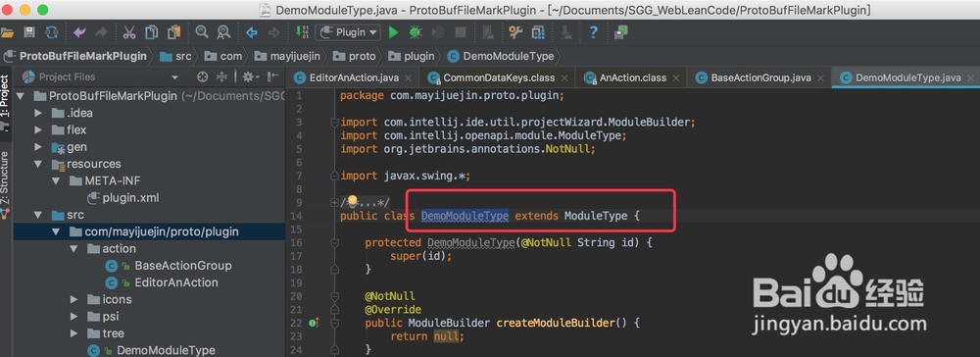980x357 pixels.
Task: Expand the gen folder arrow
Action: [38, 147]
